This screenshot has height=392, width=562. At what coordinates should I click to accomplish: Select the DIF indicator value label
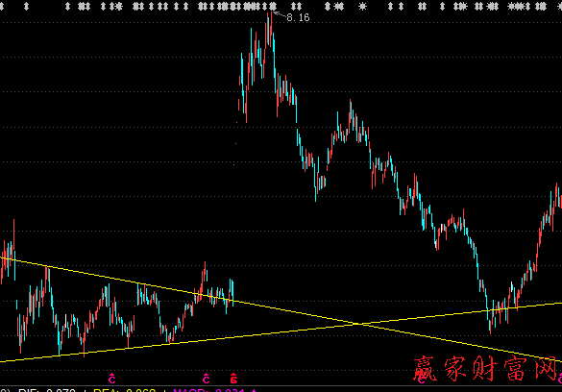[47, 390]
